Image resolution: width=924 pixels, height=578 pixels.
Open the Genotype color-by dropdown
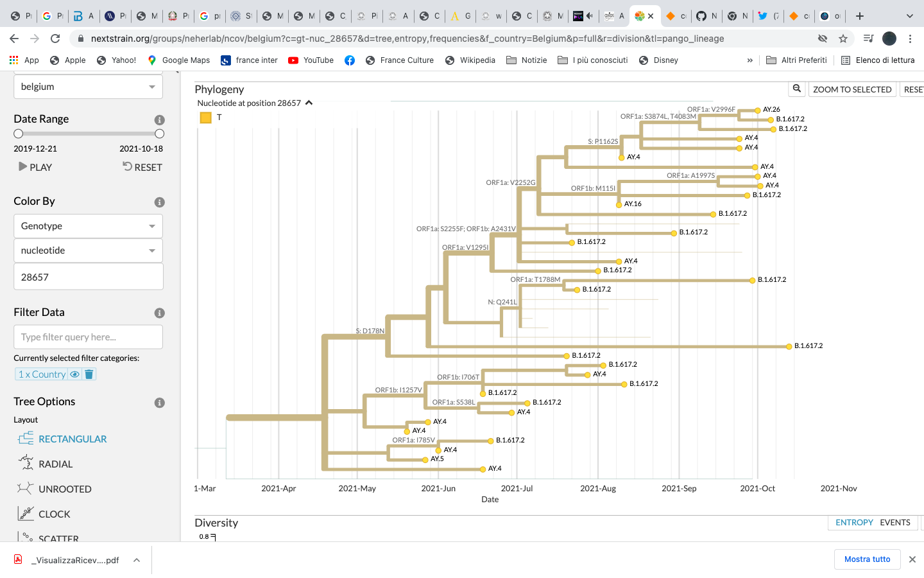click(x=88, y=225)
